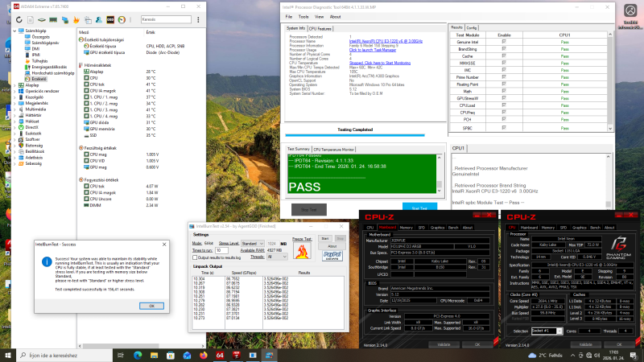Screen dimensions: 644x362
Task: Click the AIDA64 motherboard chip toolbar icon
Action: tap(42, 19)
